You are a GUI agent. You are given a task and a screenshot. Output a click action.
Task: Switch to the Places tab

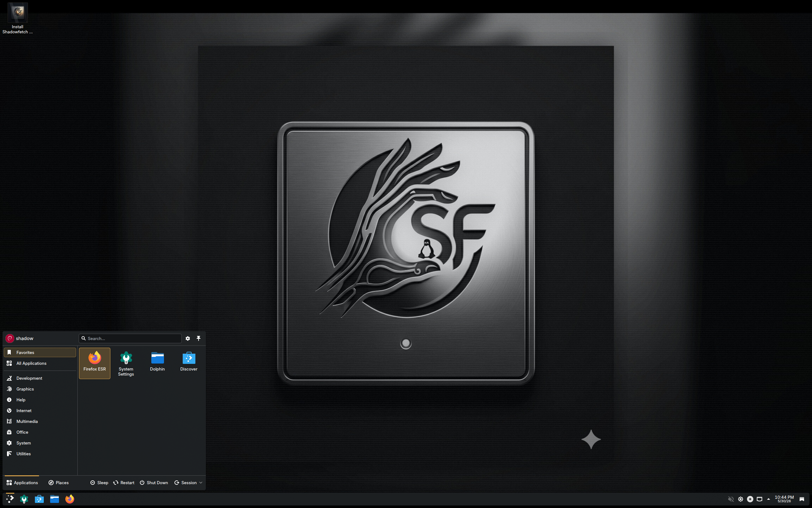(x=59, y=483)
